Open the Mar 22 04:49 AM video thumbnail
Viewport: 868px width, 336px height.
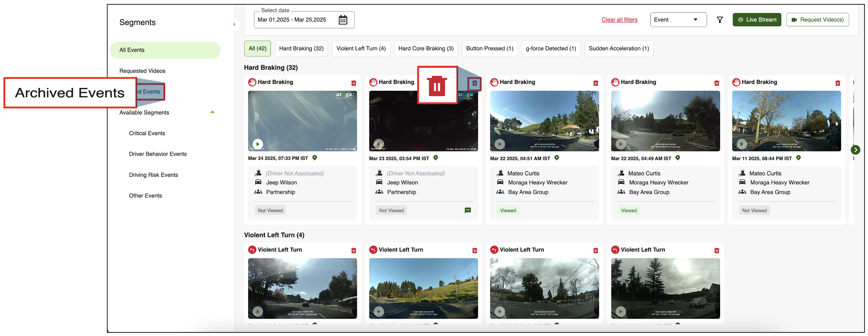665,121
